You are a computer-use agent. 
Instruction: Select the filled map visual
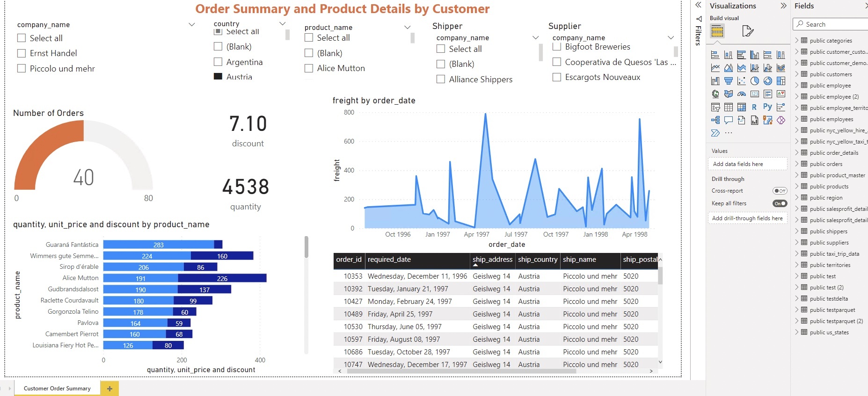729,94
